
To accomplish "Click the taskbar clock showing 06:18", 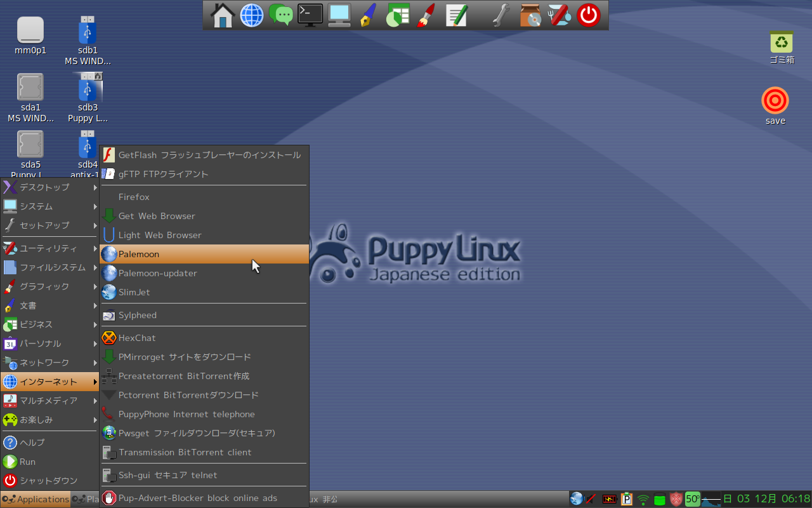I will [767, 499].
